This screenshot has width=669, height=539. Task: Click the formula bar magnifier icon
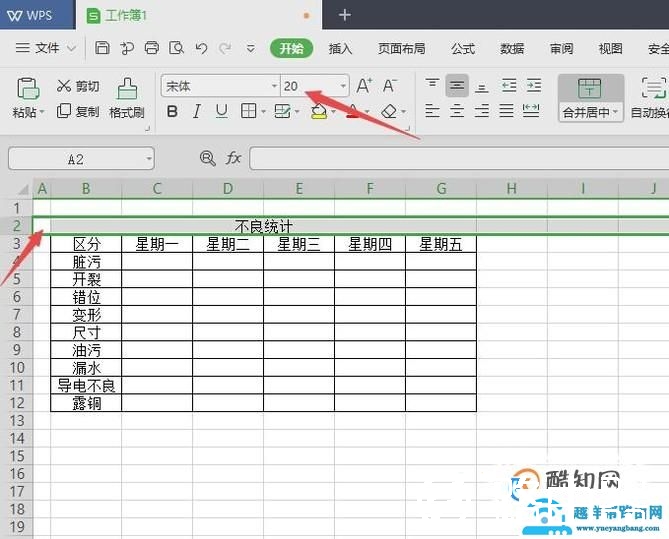click(x=207, y=158)
